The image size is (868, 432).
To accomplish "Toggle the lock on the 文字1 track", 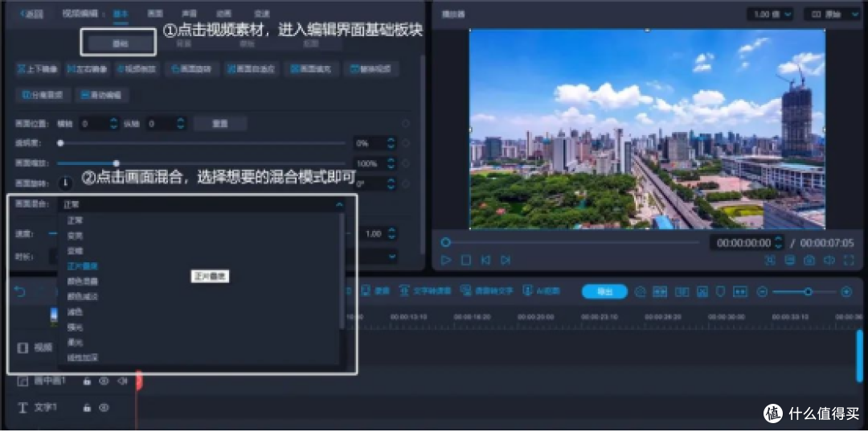I will (x=87, y=408).
